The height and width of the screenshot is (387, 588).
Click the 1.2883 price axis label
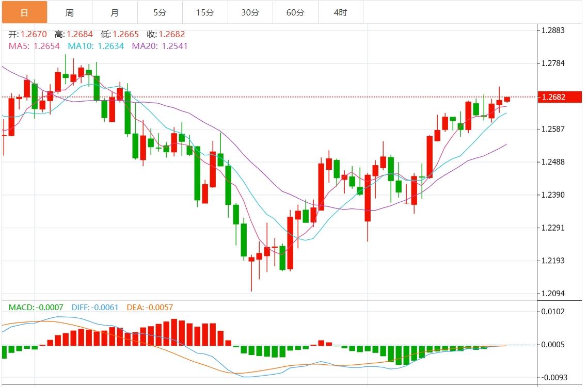pos(552,30)
